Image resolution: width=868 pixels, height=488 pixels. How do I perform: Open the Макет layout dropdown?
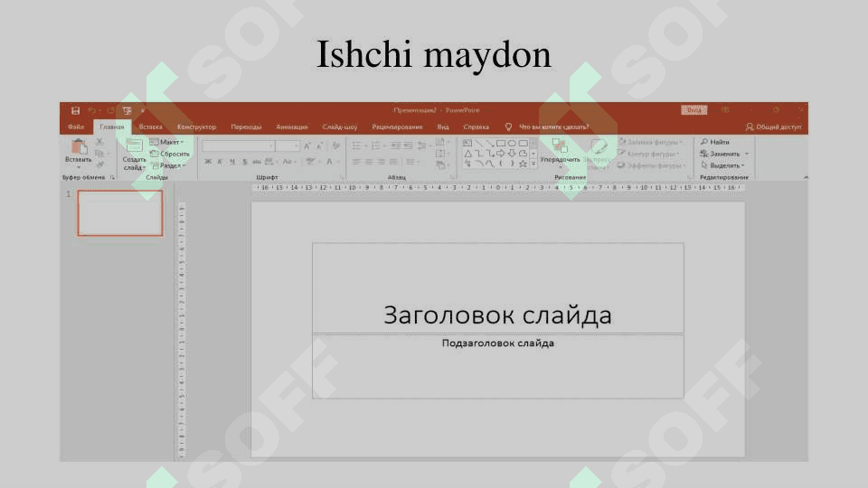click(x=166, y=142)
